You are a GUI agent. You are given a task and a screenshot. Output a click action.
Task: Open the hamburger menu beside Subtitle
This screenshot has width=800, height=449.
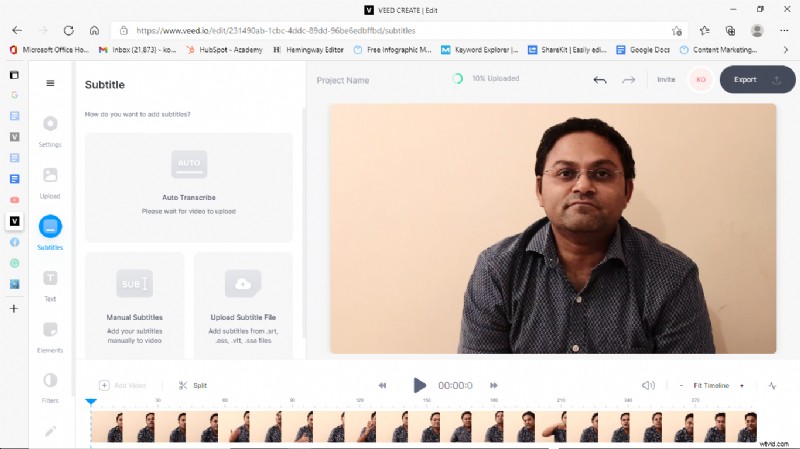(51, 84)
